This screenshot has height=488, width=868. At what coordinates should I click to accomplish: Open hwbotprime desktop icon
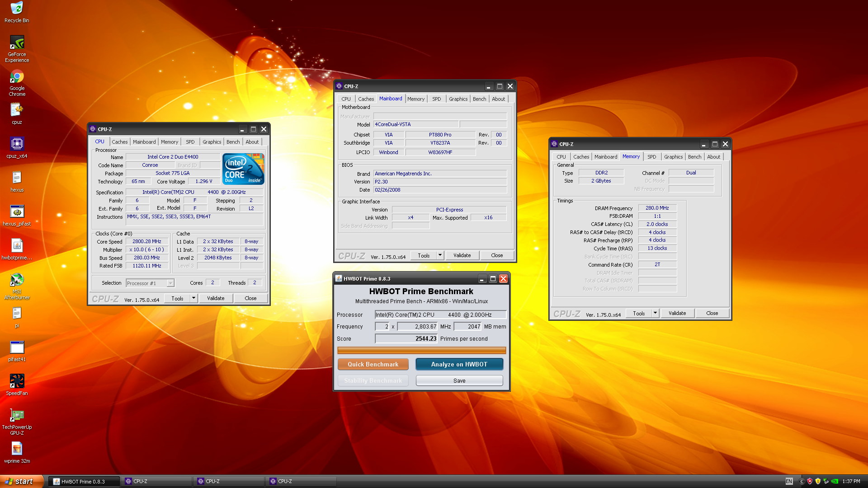(17, 249)
